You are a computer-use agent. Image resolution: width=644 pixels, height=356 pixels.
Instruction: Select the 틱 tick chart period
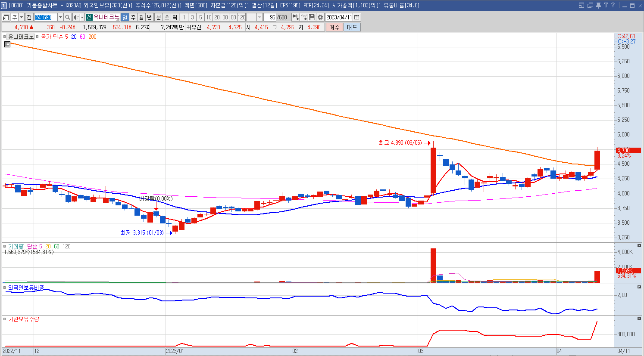pyautogui.click(x=175, y=17)
